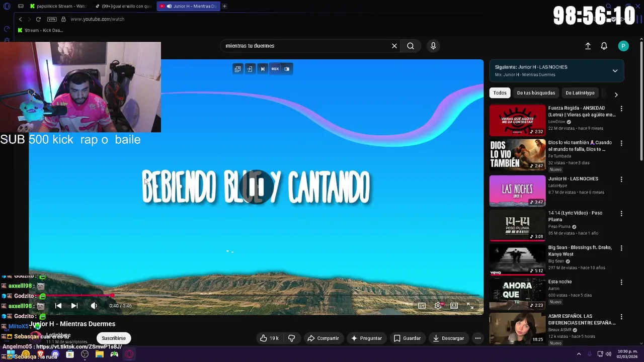Open options for 14 14 Lyric Video
The image size is (644, 362).
point(621,214)
